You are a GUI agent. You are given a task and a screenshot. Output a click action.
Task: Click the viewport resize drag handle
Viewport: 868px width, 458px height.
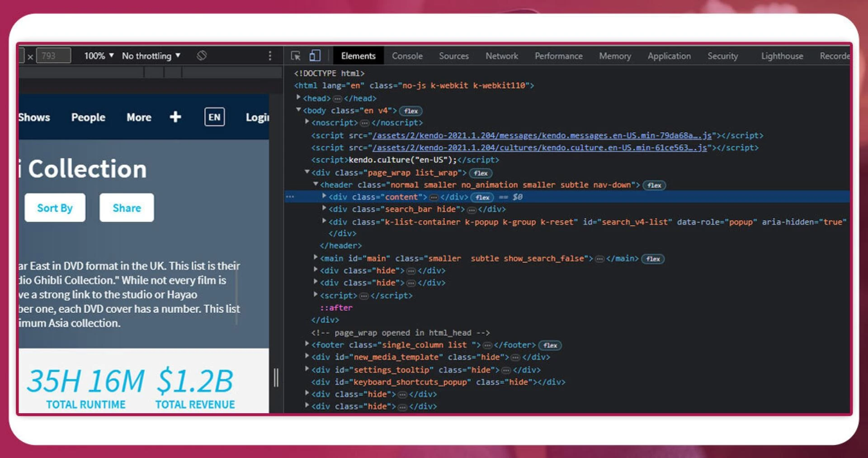276,377
